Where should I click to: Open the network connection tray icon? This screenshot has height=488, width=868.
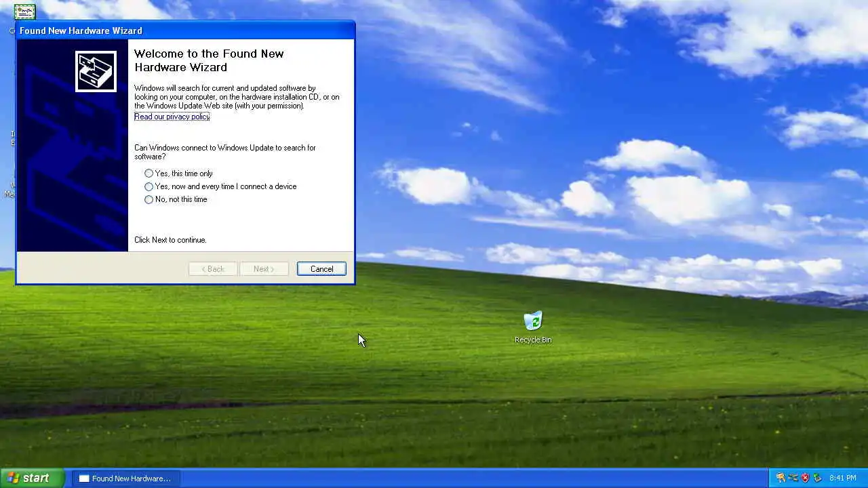pos(793,478)
